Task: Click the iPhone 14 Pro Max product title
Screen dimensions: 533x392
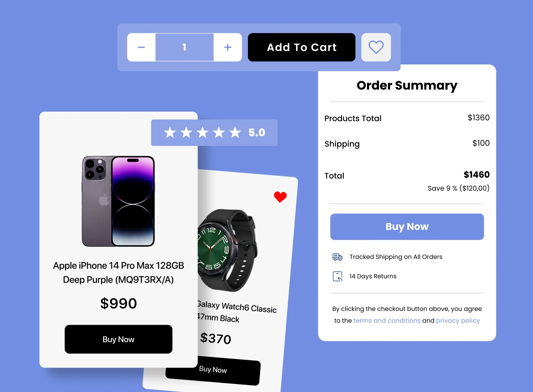Action: coord(118,272)
